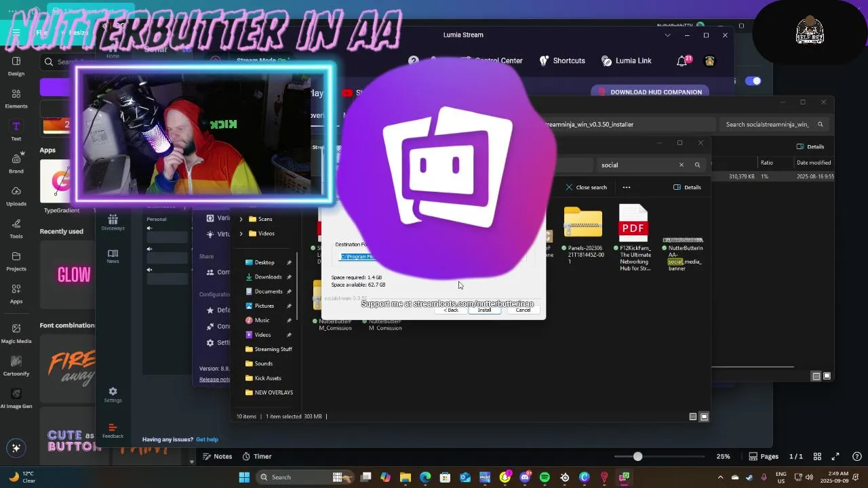Click the Windows Start button
The height and width of the screenshot is (488, 868).
244,477
